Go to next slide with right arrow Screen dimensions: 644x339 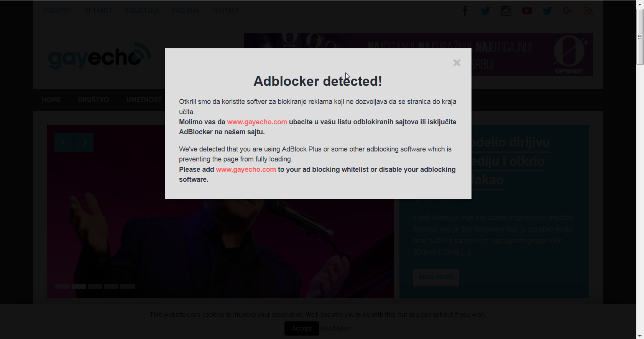(x=84, y=142)
